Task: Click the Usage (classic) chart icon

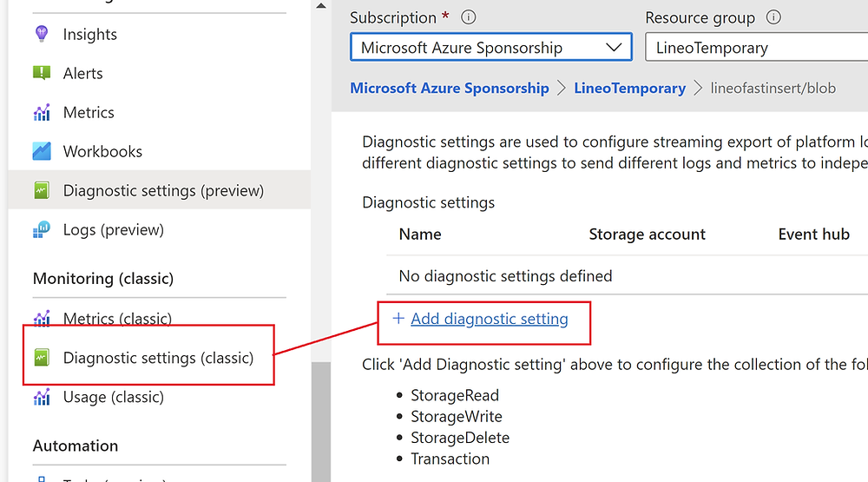Action: point(42,397)
